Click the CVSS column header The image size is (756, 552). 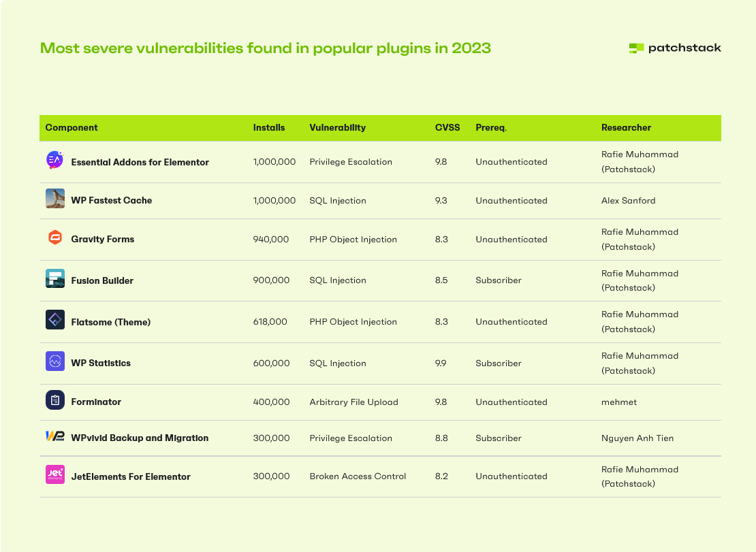pyautogui.click(x=447, y=128)
